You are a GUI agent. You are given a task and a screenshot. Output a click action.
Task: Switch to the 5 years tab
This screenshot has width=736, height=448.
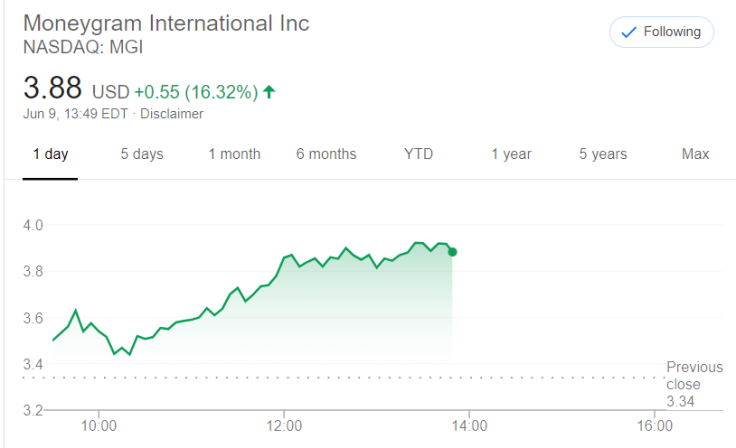pyautogui.click(x=603, y=154)
